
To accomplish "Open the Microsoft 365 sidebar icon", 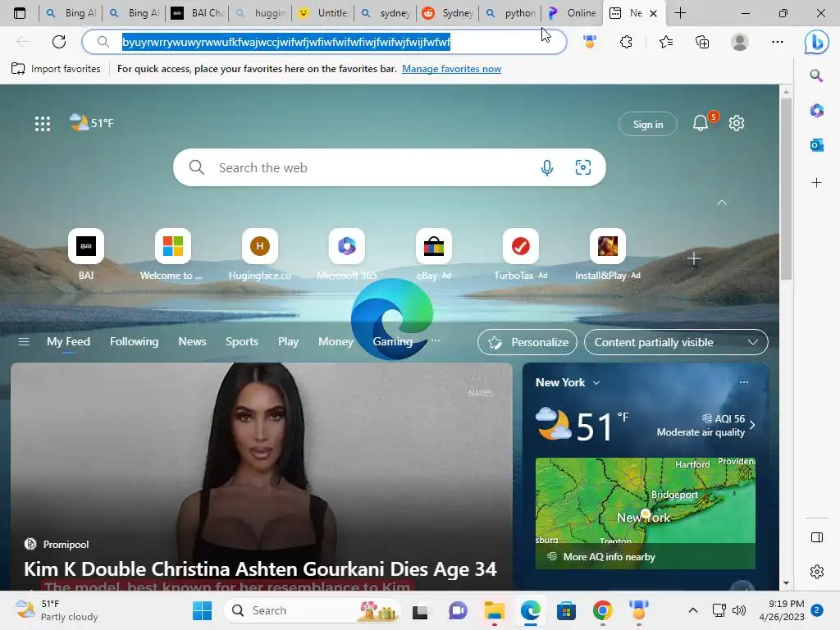I will pyautogui.click(x=816, y=111).
